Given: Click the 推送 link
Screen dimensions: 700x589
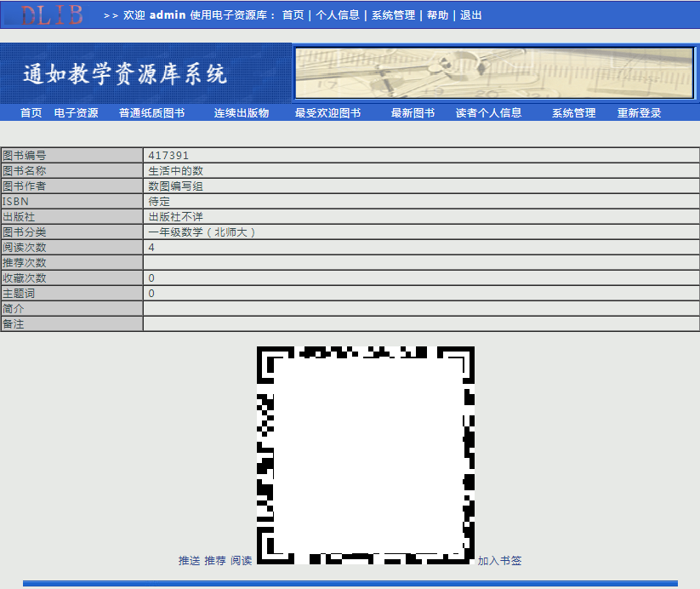Looking at the screenshot, I should coord(190,560).
